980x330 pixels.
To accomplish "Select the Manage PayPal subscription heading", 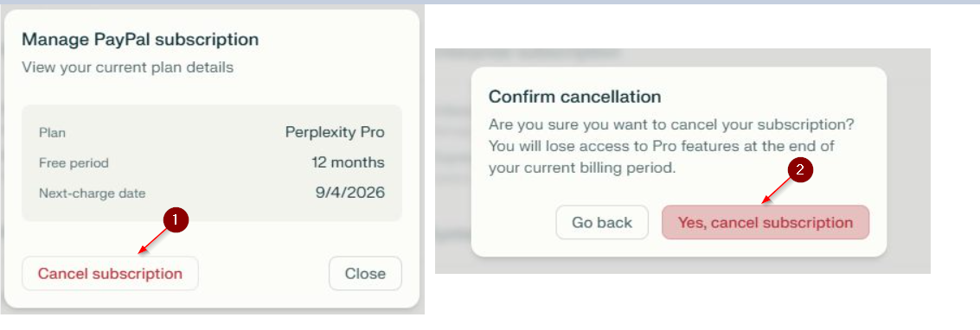I will pos(140,40).
